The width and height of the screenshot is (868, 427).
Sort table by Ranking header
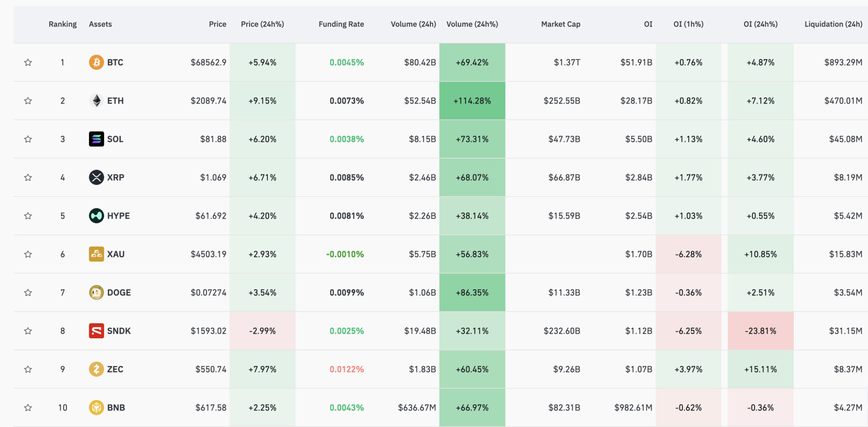point(62,24)
